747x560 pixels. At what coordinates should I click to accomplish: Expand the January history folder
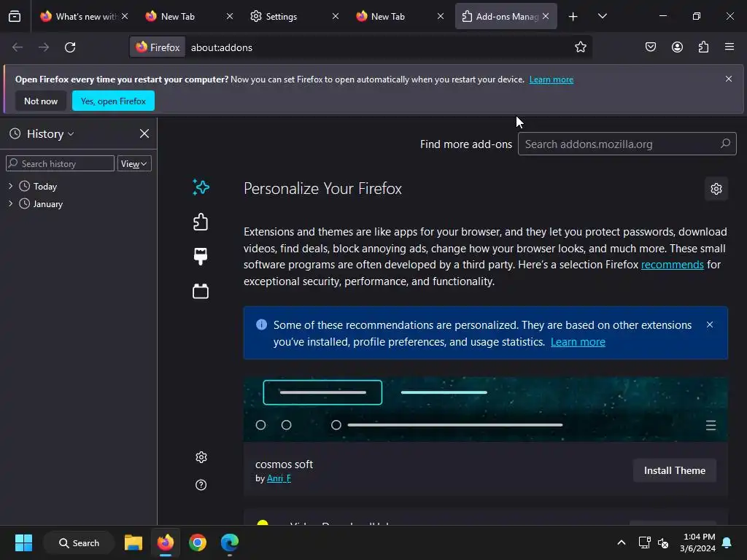pyautogui.click(x=10, y=204)
